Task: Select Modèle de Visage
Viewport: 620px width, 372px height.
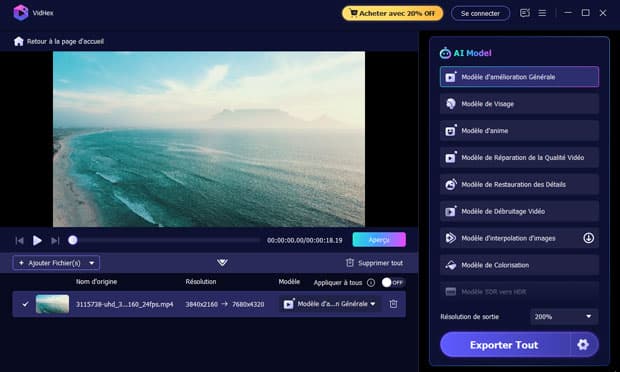Action: (x=519, y=104)
